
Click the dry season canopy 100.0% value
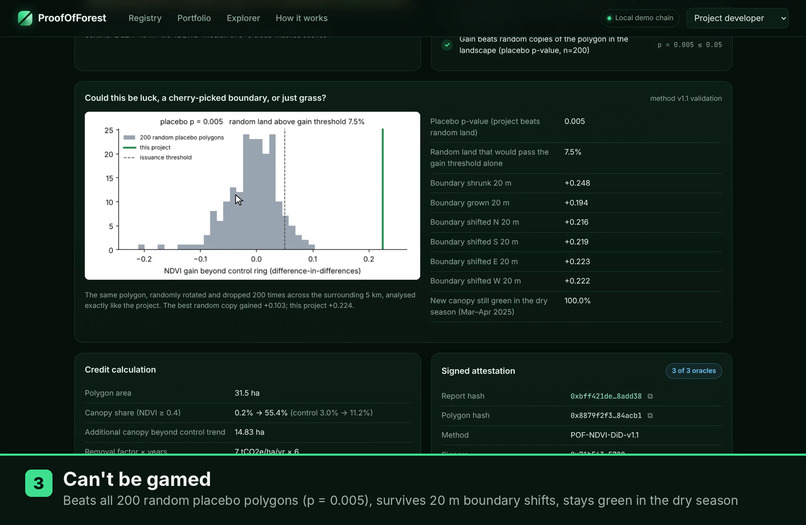577,301
